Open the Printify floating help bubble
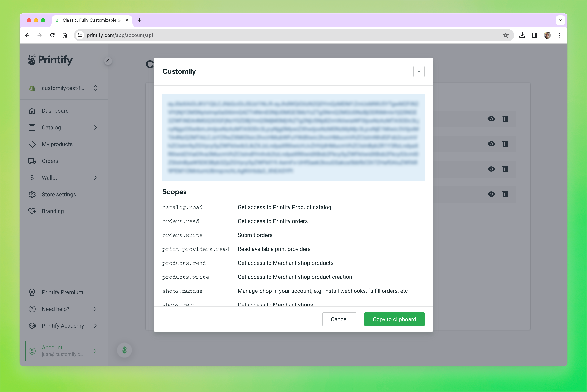The width and height of the screenshot is (587, 392). [x=124, y=350]
